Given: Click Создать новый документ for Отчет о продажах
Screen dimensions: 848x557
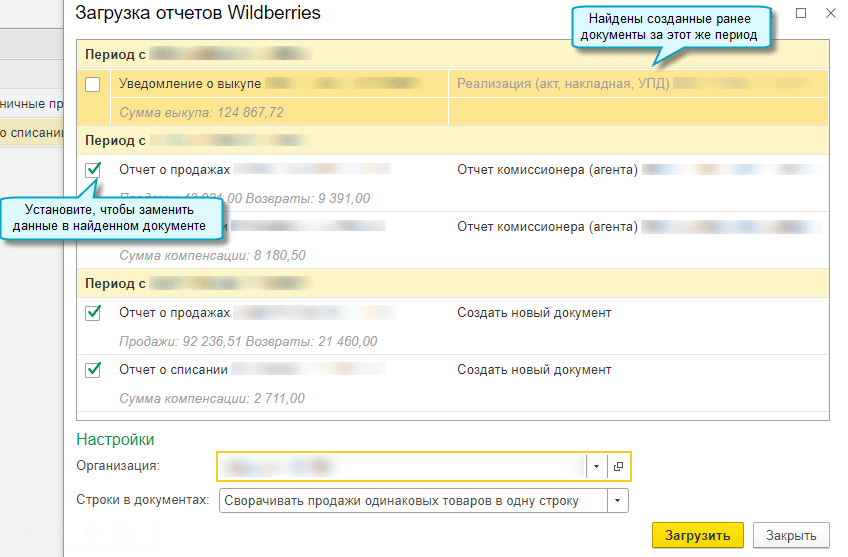Looking at the screenshot, I should pos(534,313).
